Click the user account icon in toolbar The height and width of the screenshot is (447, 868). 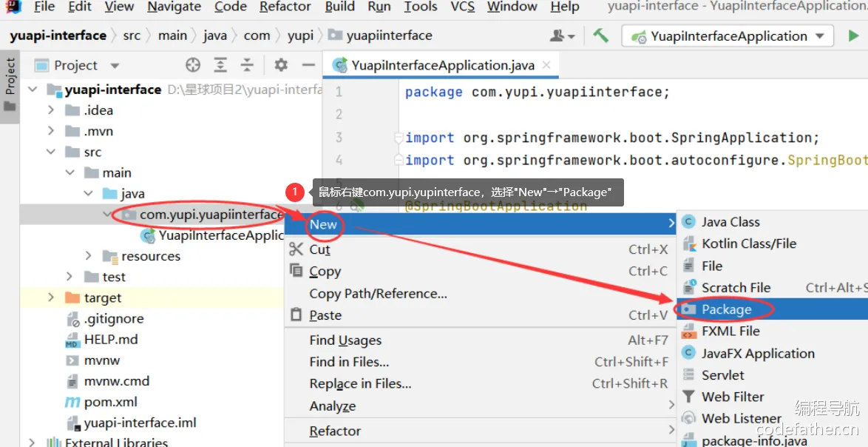pos(562,36)
